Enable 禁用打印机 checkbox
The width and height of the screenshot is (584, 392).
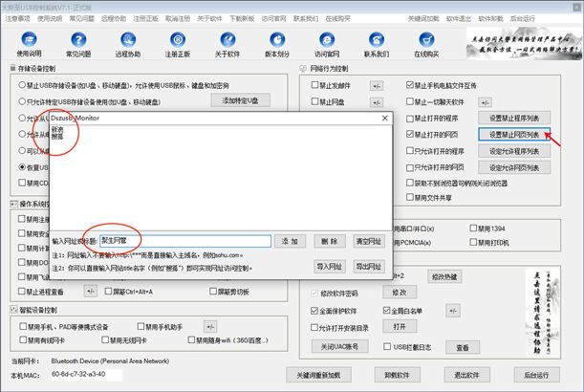[473, 242]
